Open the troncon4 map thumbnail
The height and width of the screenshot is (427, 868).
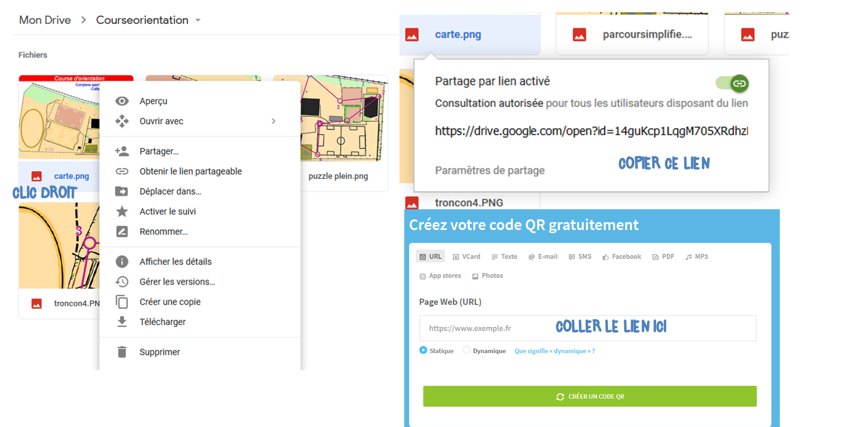(x=59, y=245)
